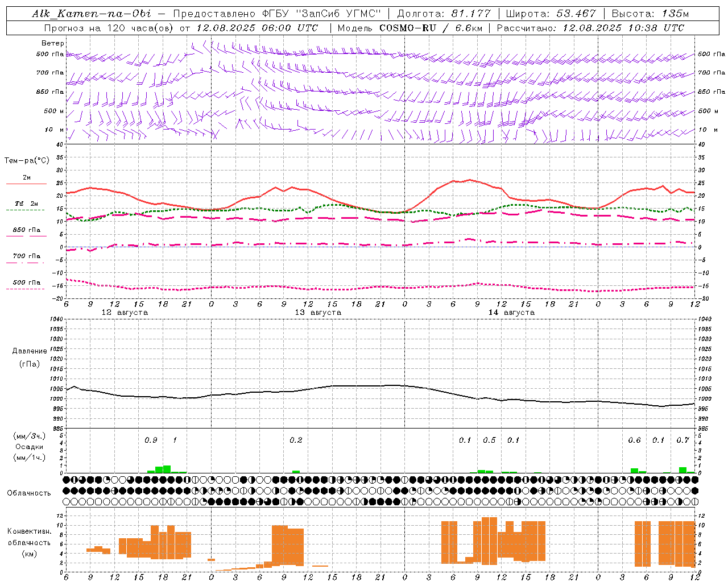Click the Высота: 135м header field
The image size is (728, 582).
650,14
